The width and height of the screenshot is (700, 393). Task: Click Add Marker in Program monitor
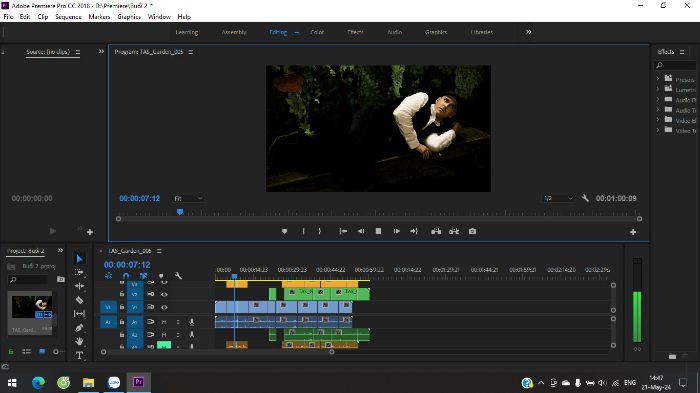pos(284,231)
